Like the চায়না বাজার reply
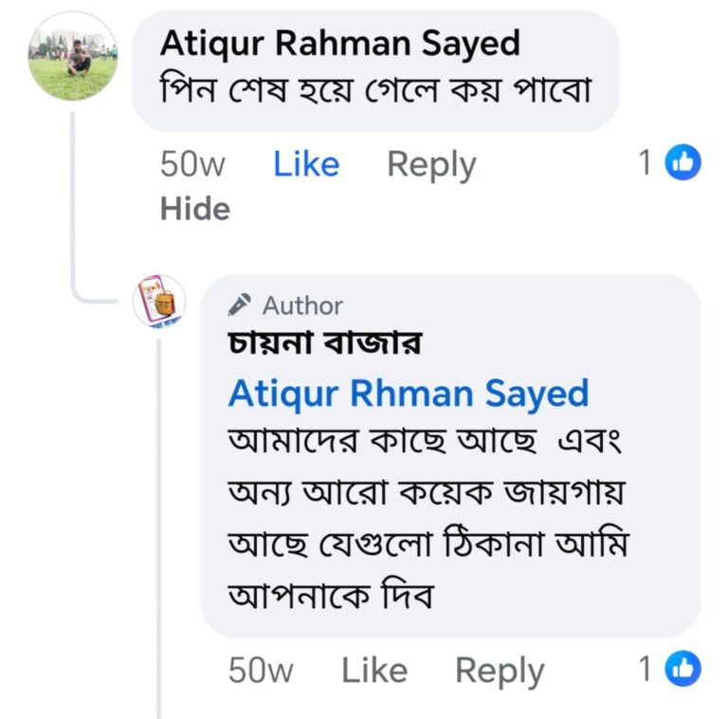 tap(374, 671)
